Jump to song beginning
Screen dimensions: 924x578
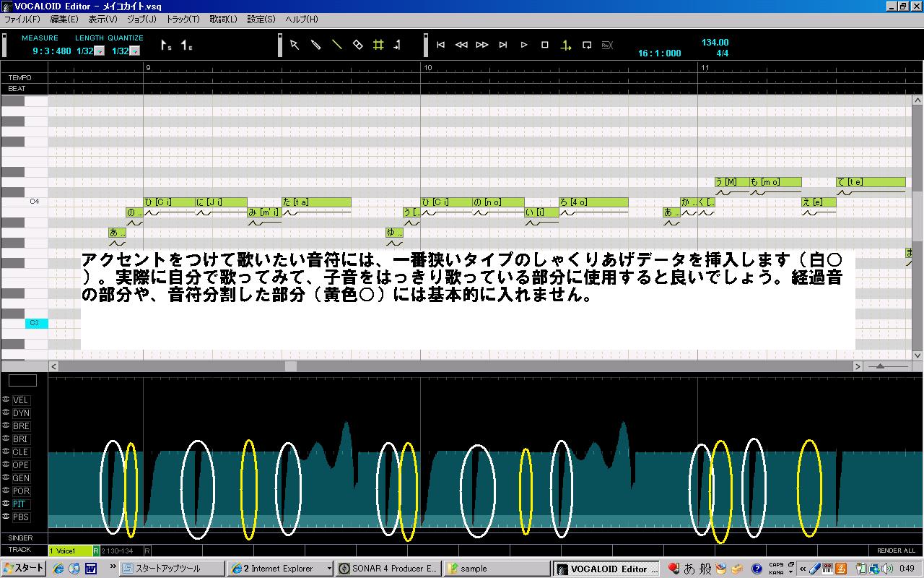pyautogui.click(x=441, y=45)
